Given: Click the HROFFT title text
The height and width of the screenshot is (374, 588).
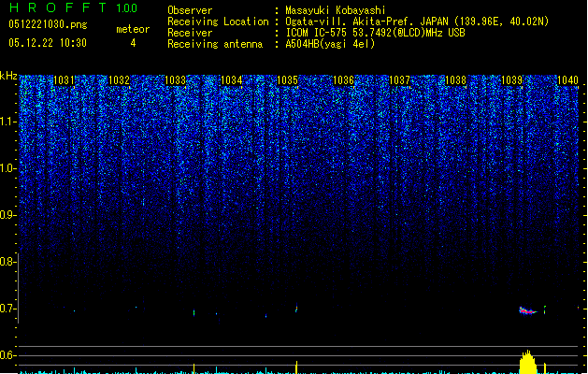Looking at the screenshot, I should pyautogui.click(x=58, y=7).
